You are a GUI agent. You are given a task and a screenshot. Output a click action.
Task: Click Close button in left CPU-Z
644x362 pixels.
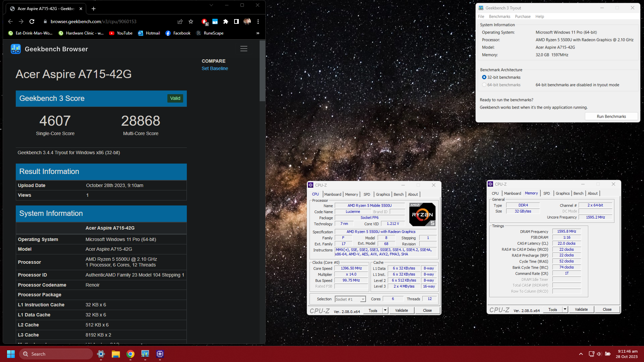[x=427, y=310]
